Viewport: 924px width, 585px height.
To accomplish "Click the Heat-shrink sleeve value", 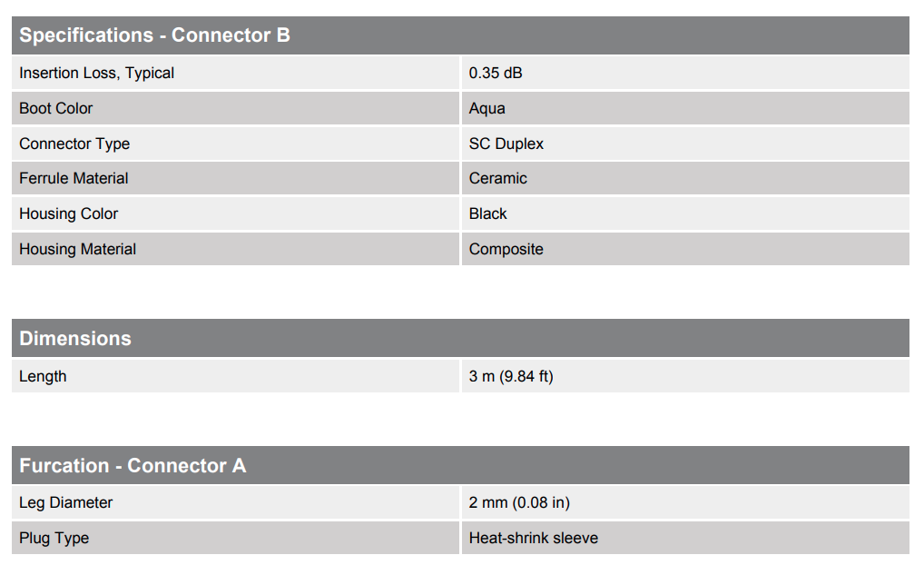I will click(x=534, y=538).
